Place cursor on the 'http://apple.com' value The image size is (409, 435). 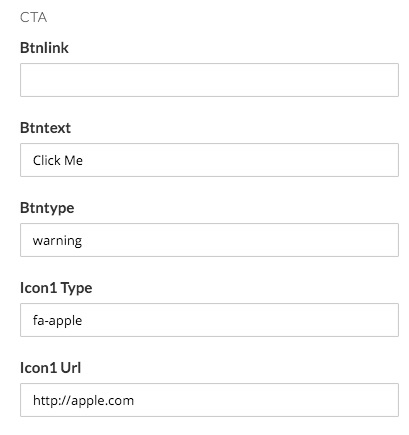pyautogui.click(x=83, y=400)
